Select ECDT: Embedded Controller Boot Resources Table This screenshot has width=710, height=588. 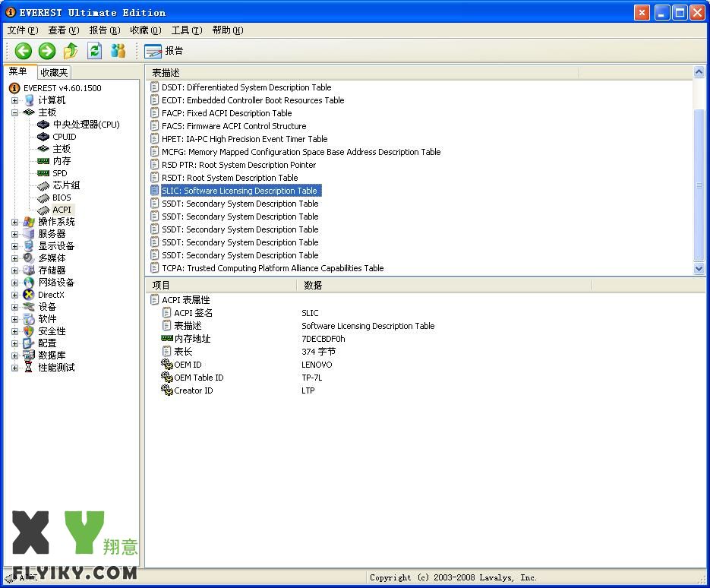[x=248, y=100]
